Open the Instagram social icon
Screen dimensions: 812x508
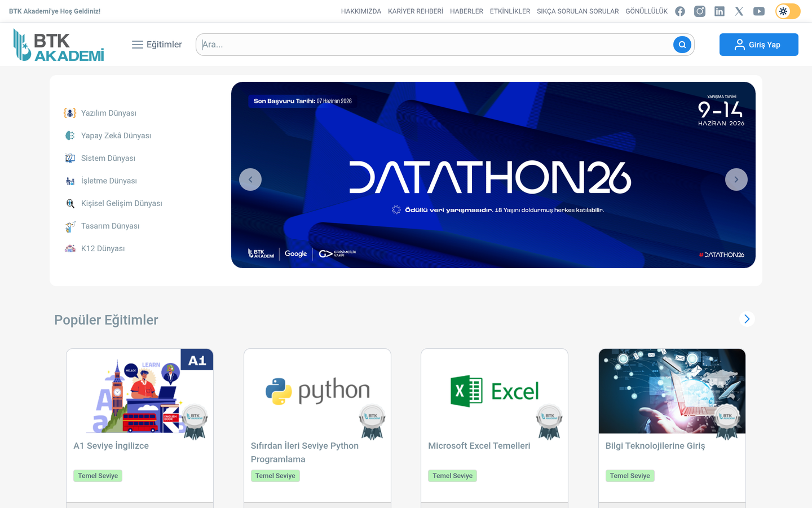pyautogui.click(x=700, y=11)
